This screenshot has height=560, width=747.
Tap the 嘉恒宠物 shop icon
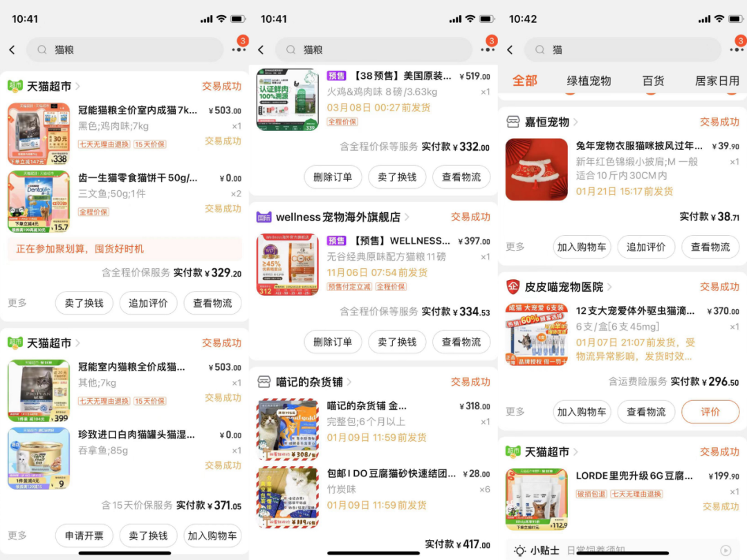click(x=512, y=122)
